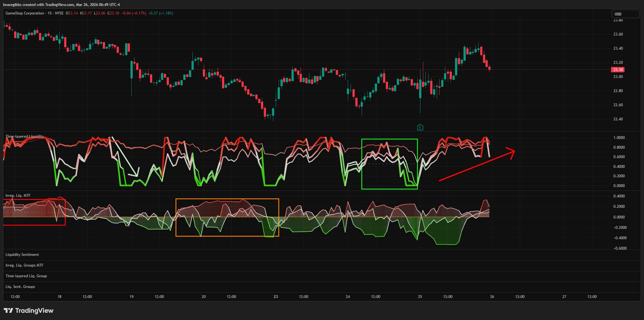Expand the Irreg. Liq. Groups MTF pane

click(25, 265)
